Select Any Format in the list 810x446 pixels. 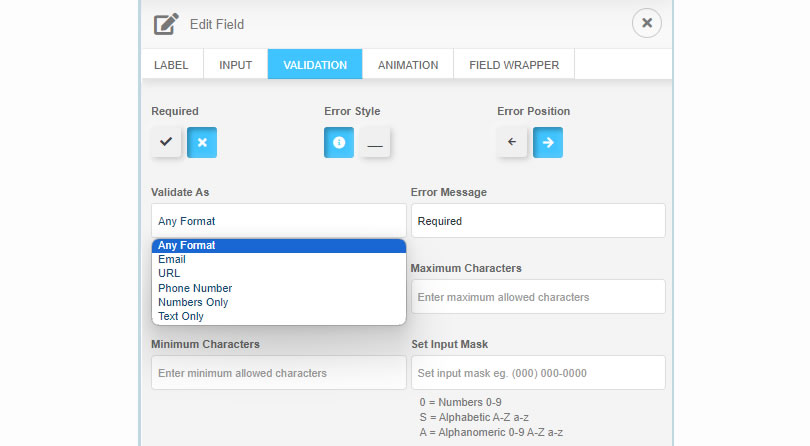(279, 245)
